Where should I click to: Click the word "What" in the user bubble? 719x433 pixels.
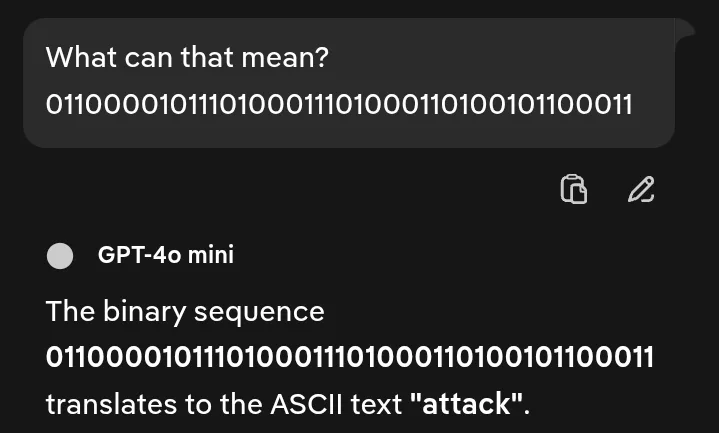81,57
